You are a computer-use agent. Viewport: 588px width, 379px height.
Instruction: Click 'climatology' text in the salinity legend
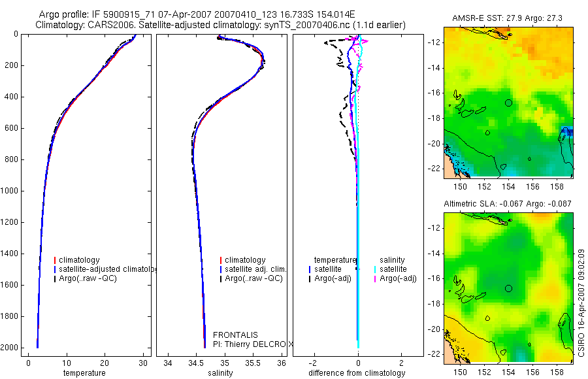(x=245, y=260)
